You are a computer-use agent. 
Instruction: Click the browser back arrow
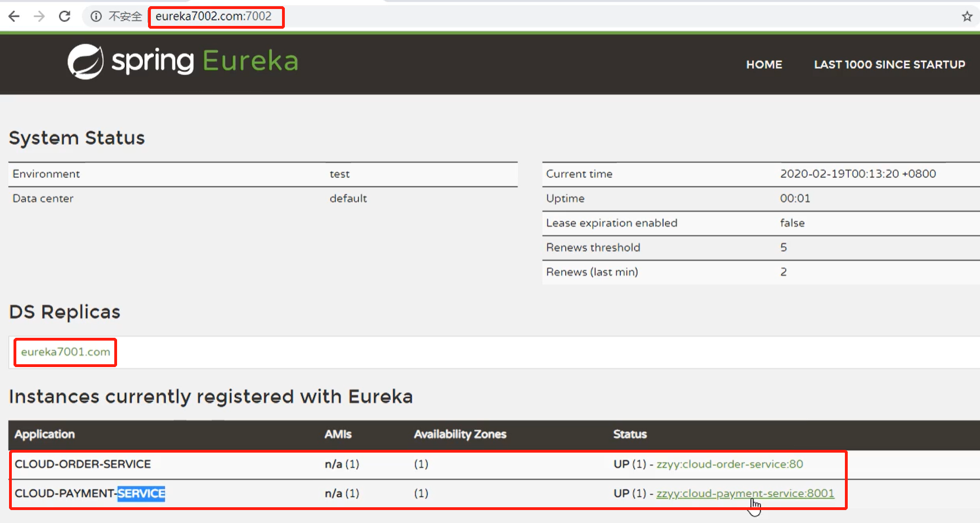click(14, 16)
